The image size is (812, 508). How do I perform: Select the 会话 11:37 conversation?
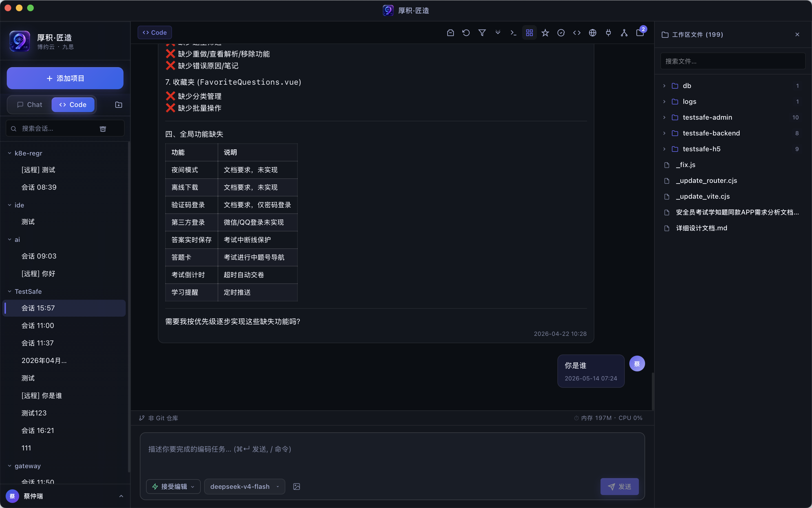click(64, 343)
